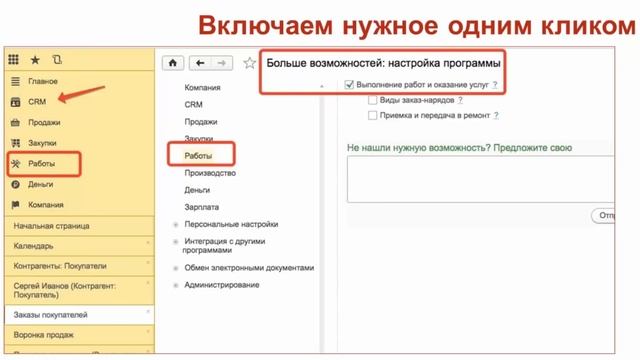Image resolution: width=640 pixels, height=360 pixels.
Task: Click the Закупки cart icon
Action: 16,143
